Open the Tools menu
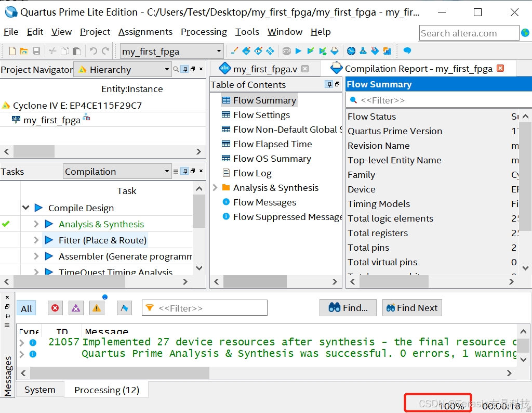Image resolution: width=532 pixels, height=413 pixels. (x=247, y=32)
